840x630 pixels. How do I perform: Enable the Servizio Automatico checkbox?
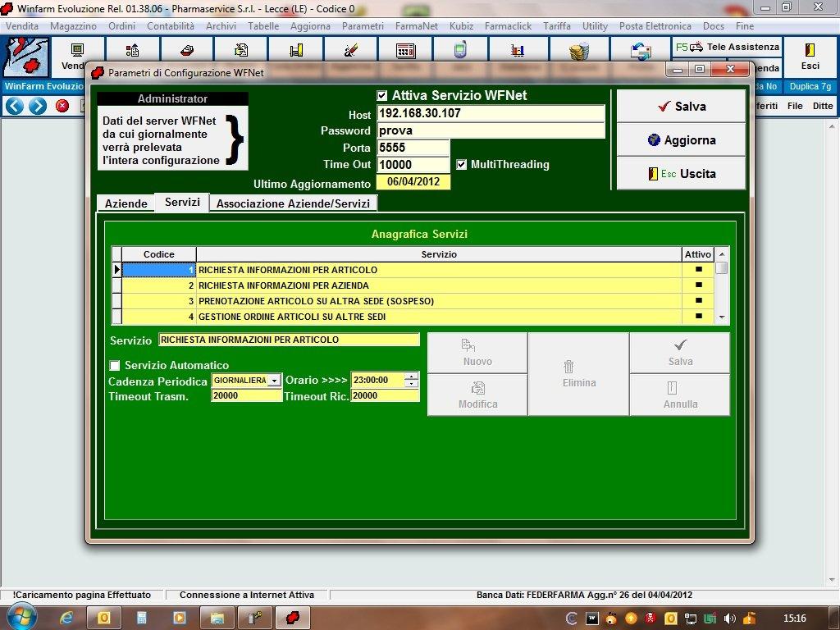tap(116, 365)
